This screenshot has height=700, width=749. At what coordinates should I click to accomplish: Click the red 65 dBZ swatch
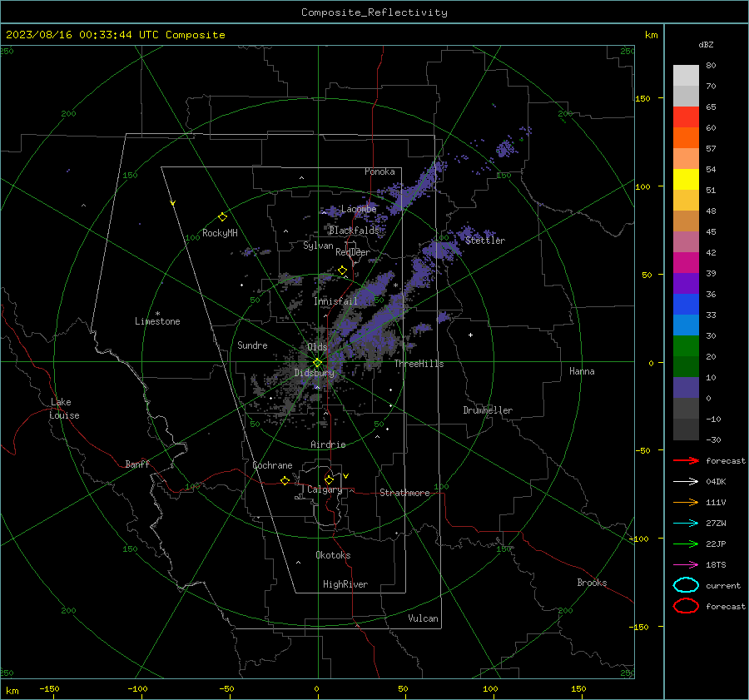point(686,117)
